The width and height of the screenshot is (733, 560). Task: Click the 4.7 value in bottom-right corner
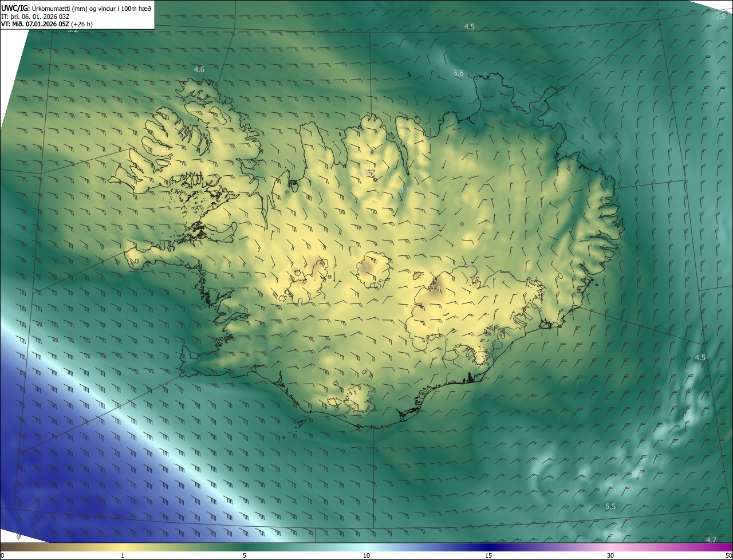(711, 540)
